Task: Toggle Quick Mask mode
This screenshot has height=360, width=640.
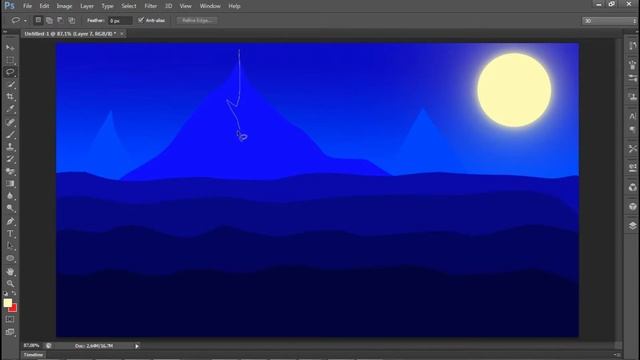Action: 10,319
